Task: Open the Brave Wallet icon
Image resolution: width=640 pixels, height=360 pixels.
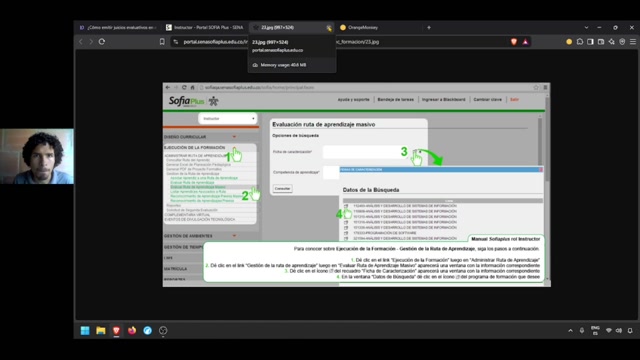Action: point(601,42)
